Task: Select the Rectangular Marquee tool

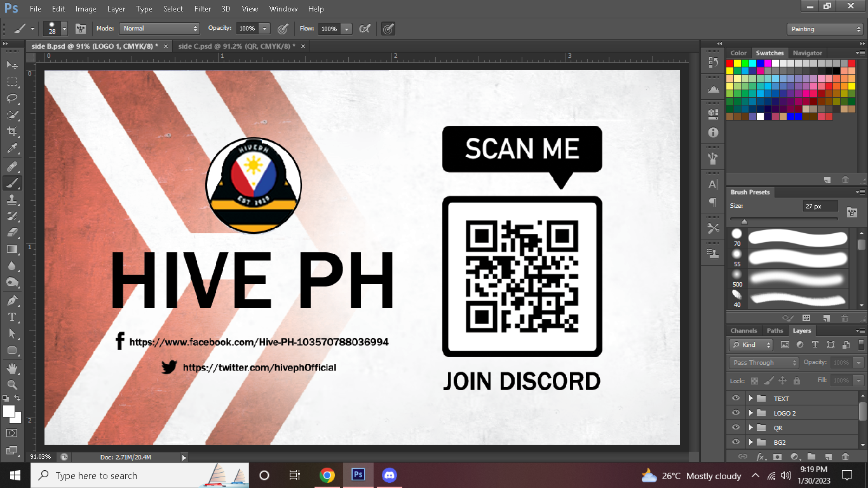Action: [x=12, y=81]
